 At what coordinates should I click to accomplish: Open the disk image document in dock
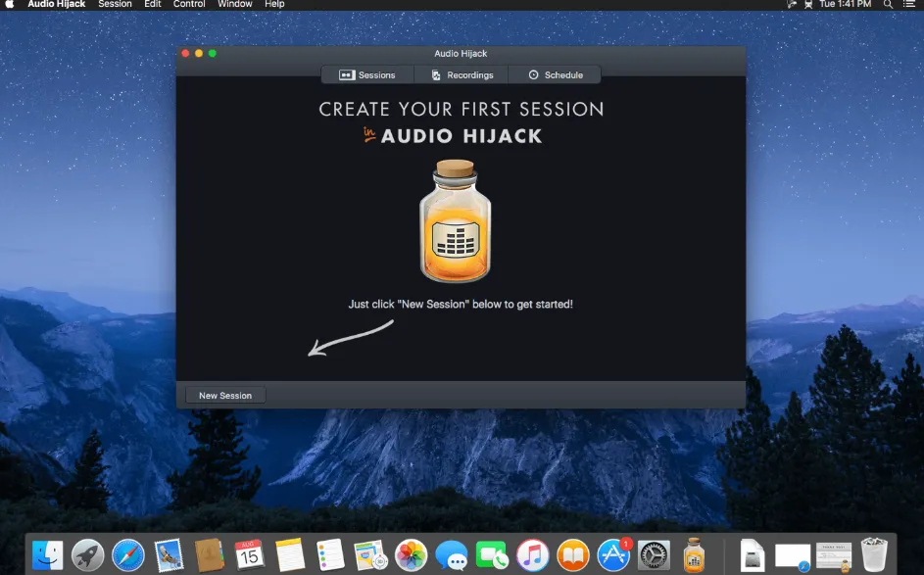752,555
